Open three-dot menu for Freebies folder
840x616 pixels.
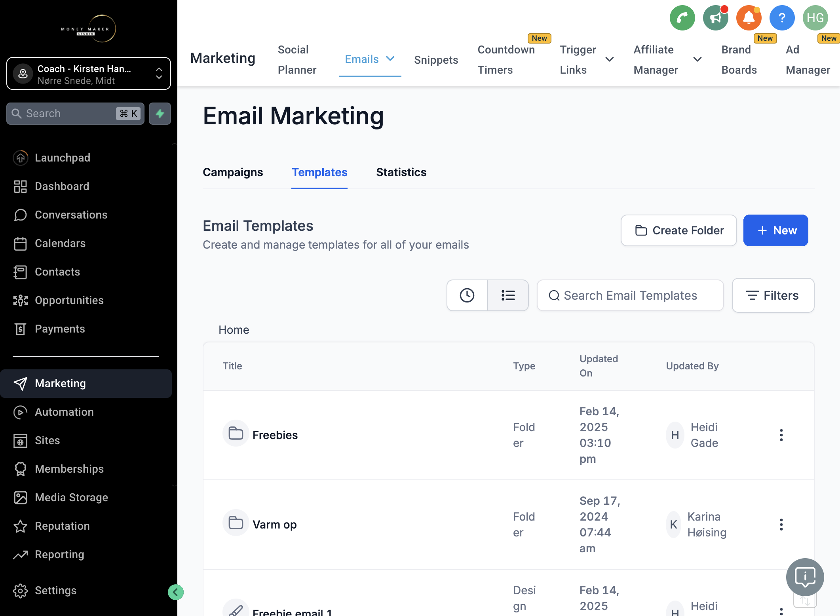click(x=781, y=435)
